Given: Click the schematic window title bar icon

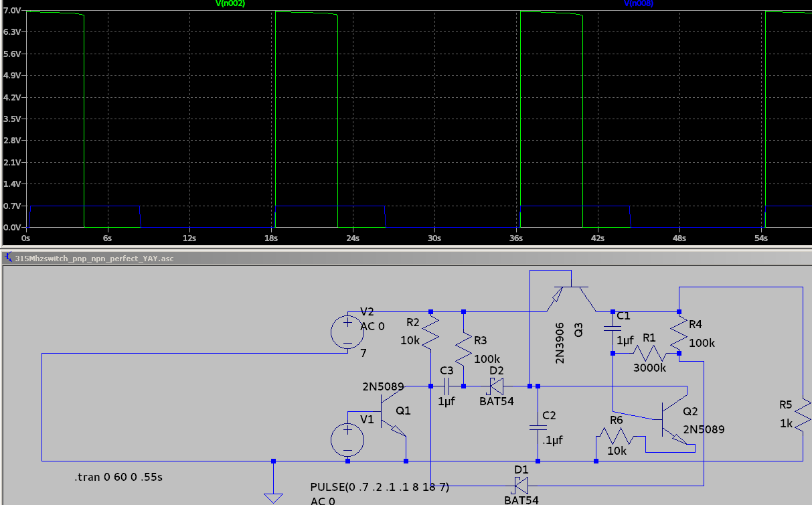Looking at the screenshot, I should [8, 258].
